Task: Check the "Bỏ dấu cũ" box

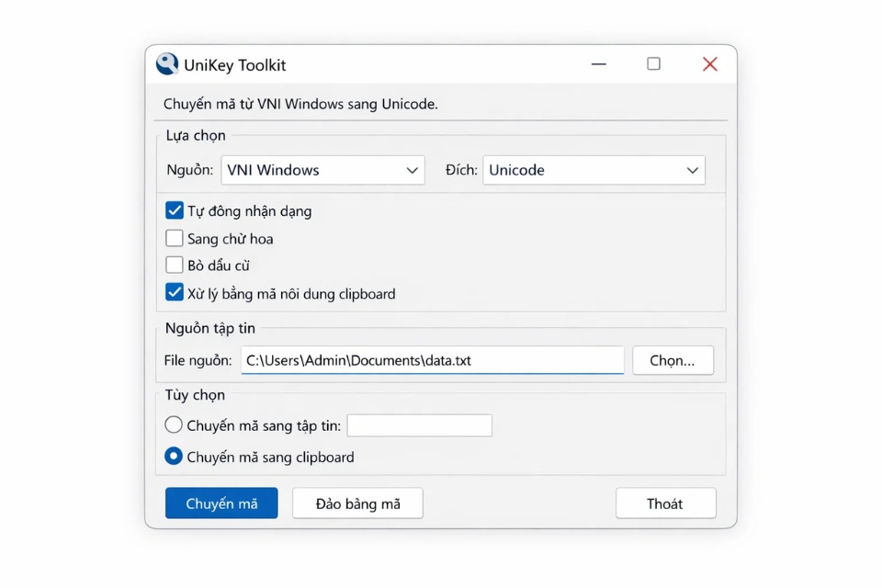Action: pos(174,265)
